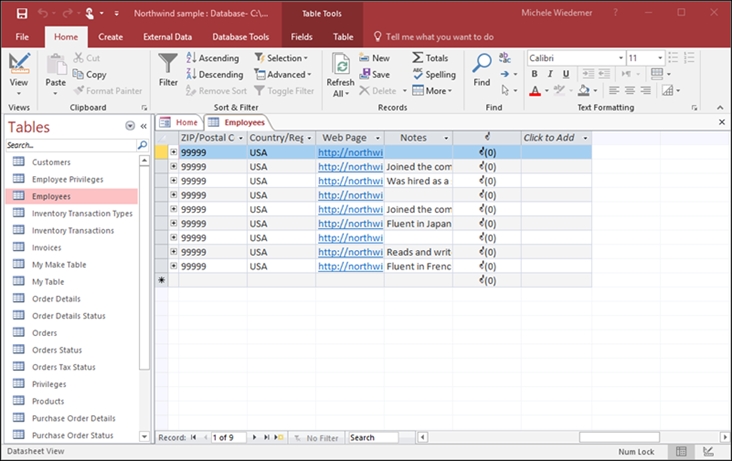Click the Align Right icon
The width and height of the screenshot is (732, 461).
tap(646, 90)
